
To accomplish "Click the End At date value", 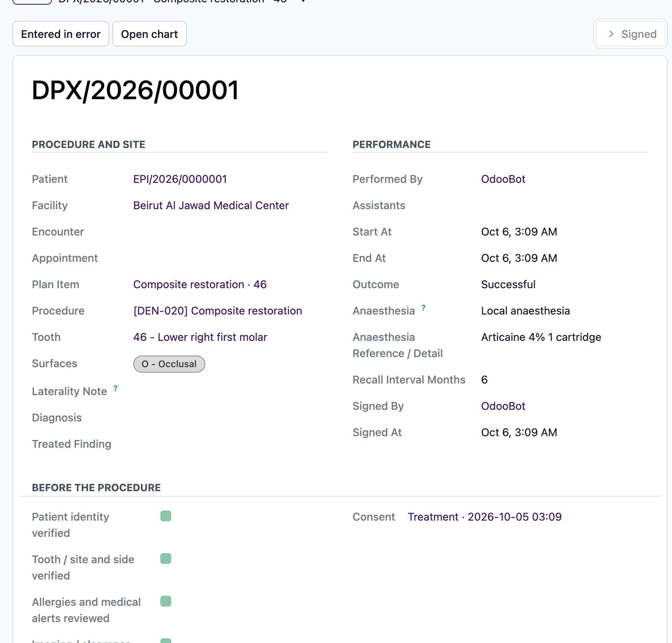I will (519, 258).
